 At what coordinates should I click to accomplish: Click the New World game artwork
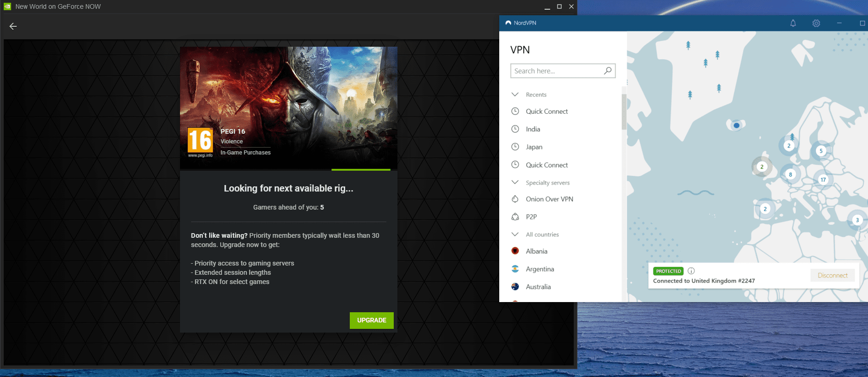click(288, 108)
